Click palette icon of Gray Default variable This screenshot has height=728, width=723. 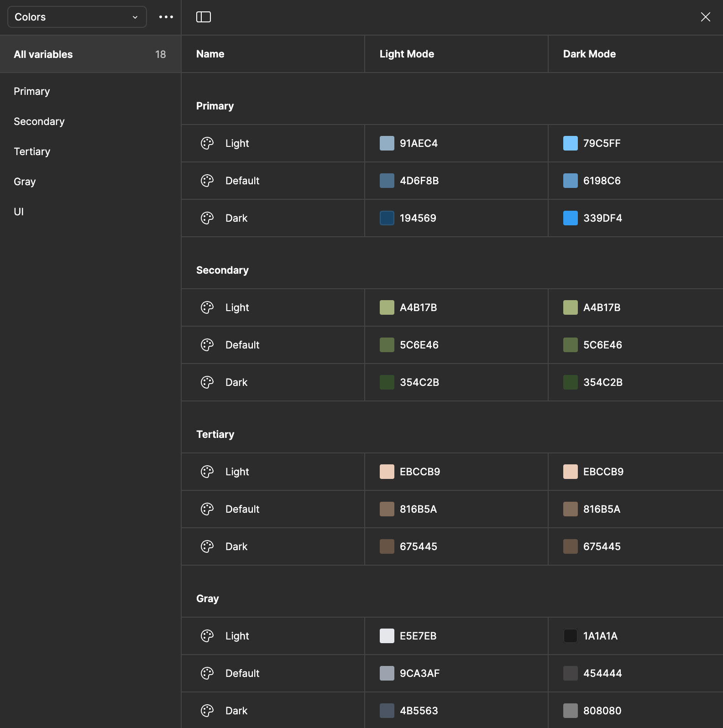coord(207,673)
